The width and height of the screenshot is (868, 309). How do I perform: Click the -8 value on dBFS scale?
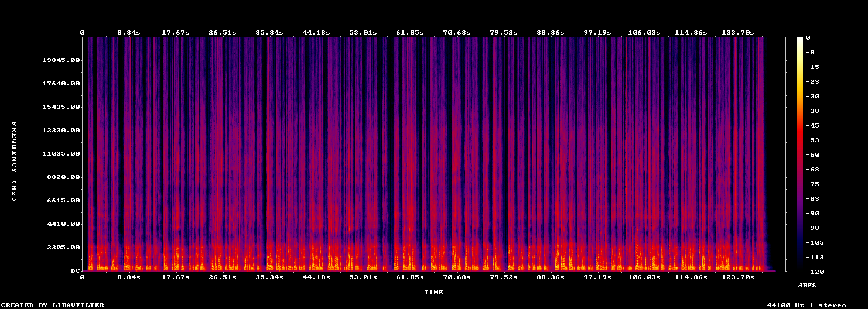[x=810, y=53]
